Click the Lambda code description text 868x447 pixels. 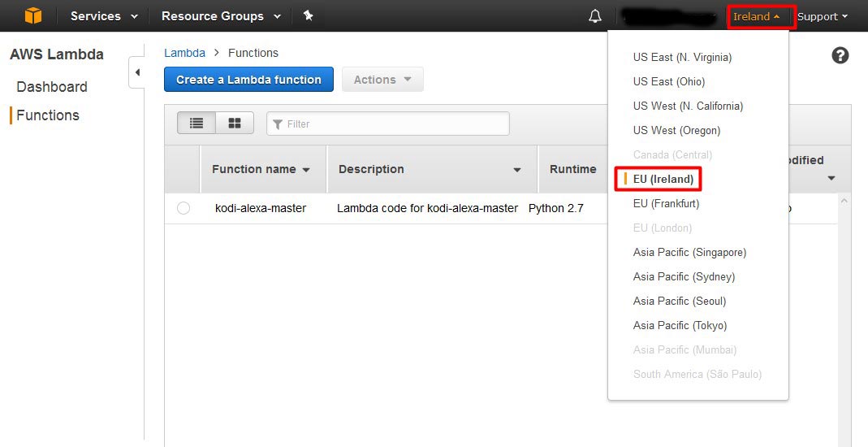427,208
